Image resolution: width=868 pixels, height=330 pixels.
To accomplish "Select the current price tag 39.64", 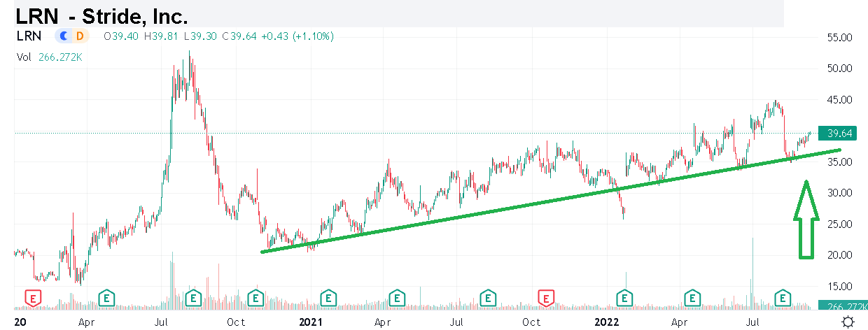I will tap(836, 134).
